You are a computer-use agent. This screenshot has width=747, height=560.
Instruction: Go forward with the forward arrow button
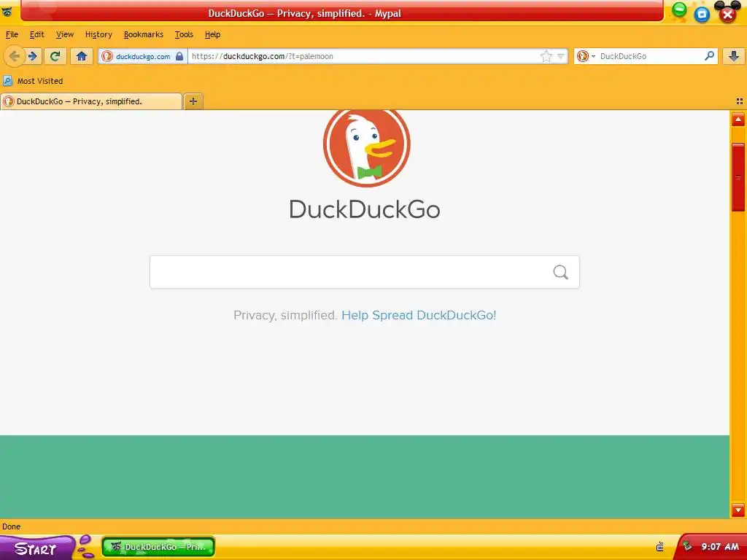(x=33, y=56)
